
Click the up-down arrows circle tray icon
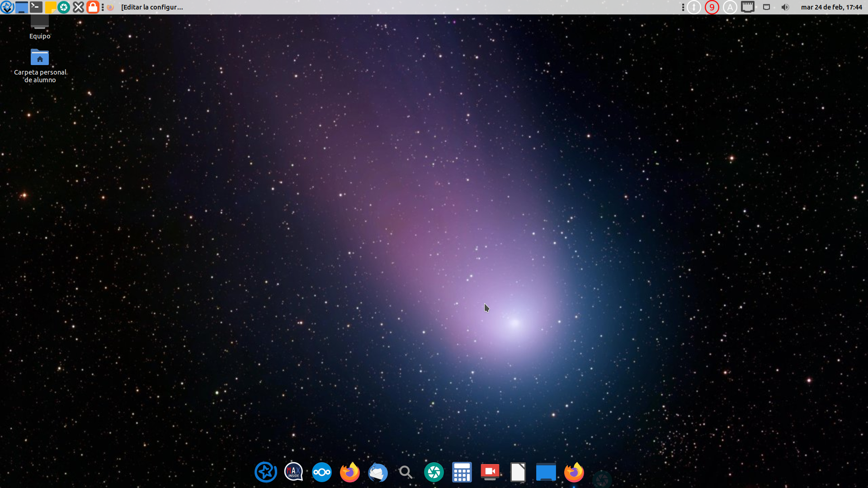pos(694,7)
